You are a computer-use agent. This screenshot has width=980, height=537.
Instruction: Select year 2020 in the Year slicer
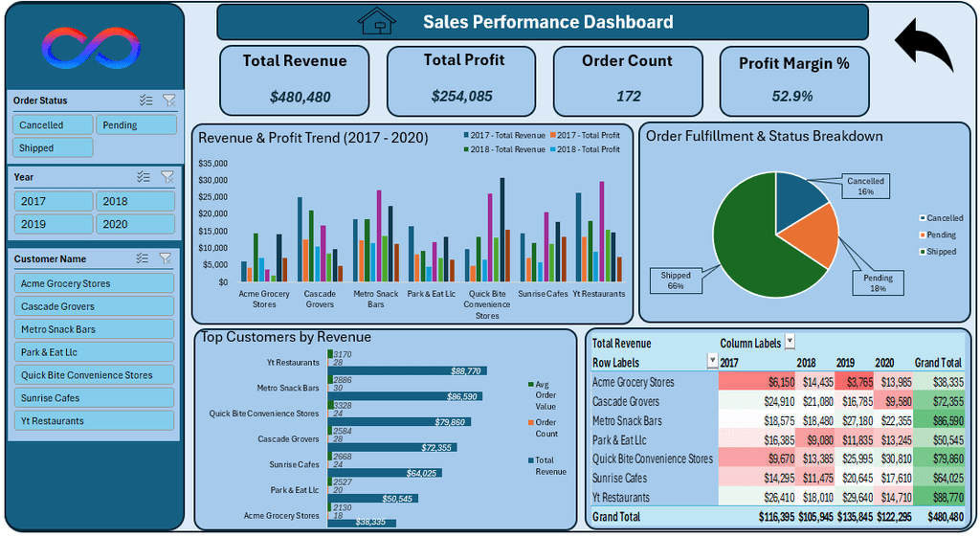pyautogui.click(x=135, y=224)
